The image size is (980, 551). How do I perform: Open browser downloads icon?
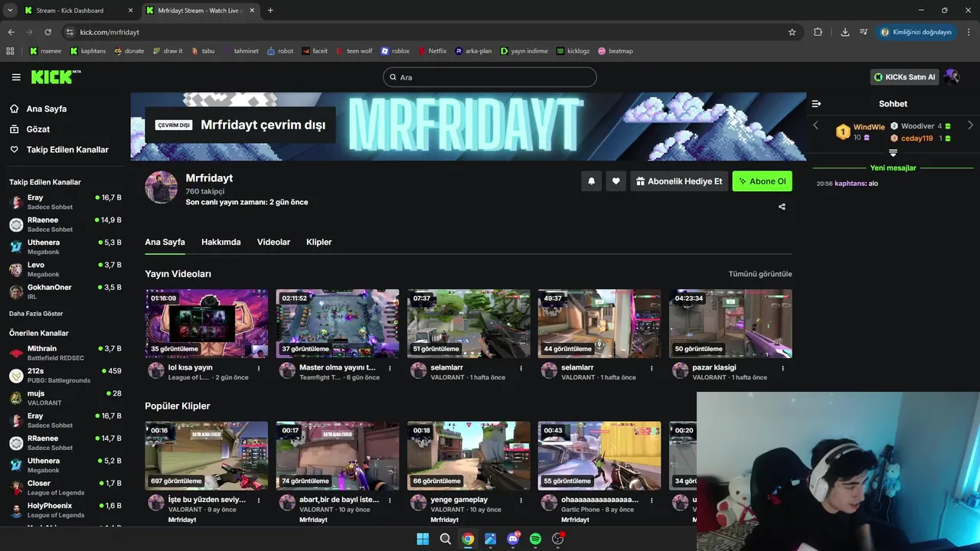pos(844,32)
